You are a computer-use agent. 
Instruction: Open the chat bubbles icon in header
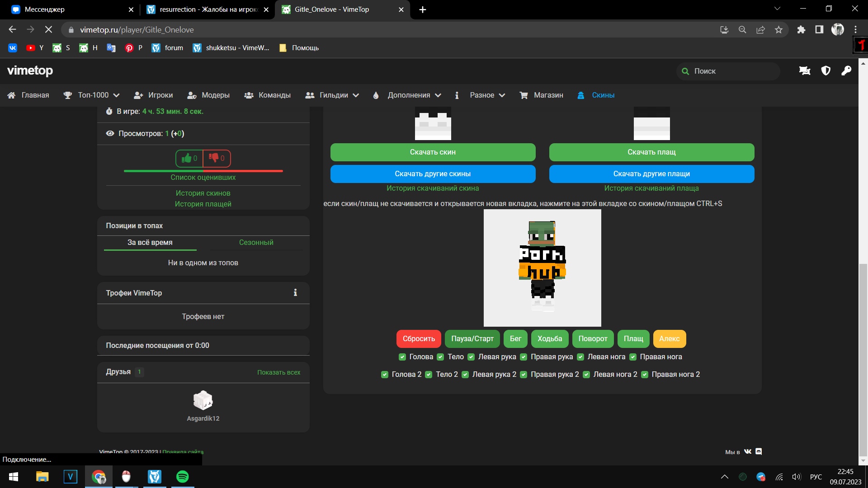[805, 71]
